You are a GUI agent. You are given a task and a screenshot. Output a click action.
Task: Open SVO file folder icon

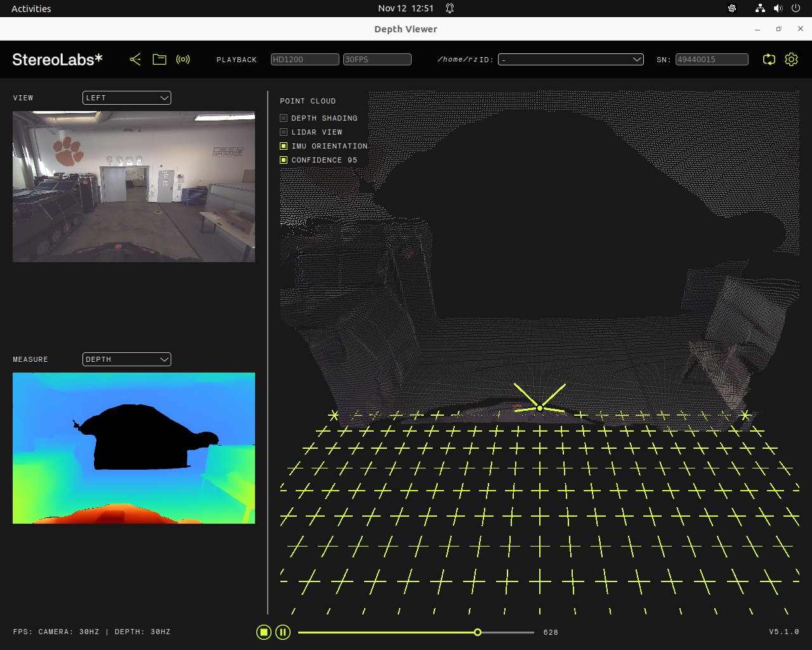pos(159,60)
